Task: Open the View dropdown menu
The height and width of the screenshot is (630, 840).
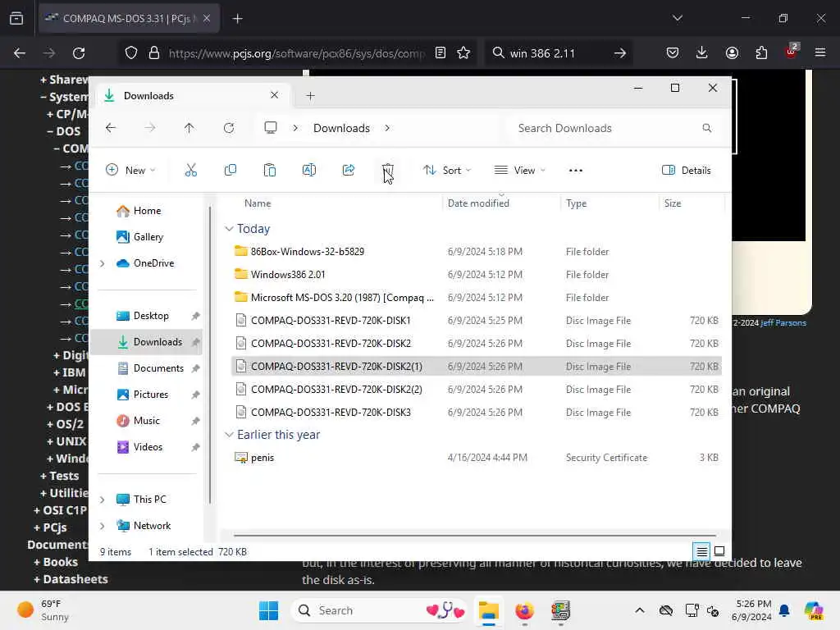Action: tap(519, 171)
